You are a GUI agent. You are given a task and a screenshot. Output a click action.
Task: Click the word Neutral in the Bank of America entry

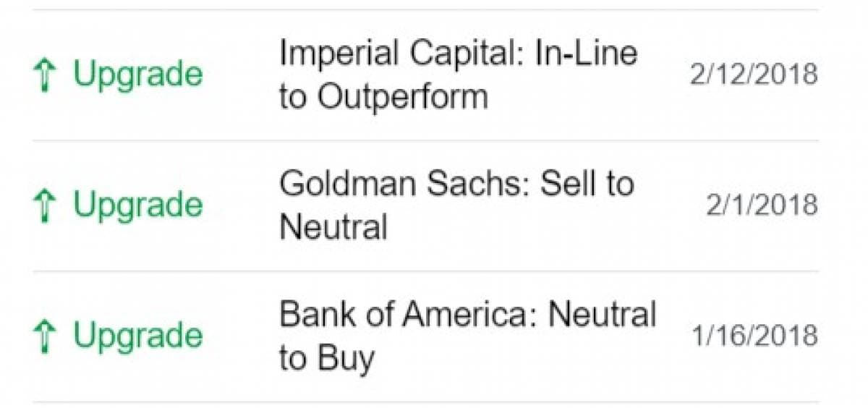tap(602, 315)
